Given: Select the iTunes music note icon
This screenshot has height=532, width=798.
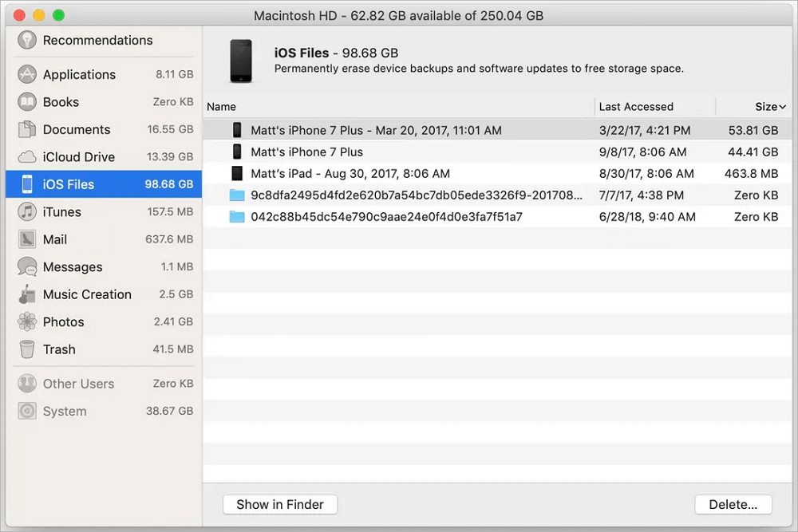Looking at the screenshot, I should coord(27,212).
